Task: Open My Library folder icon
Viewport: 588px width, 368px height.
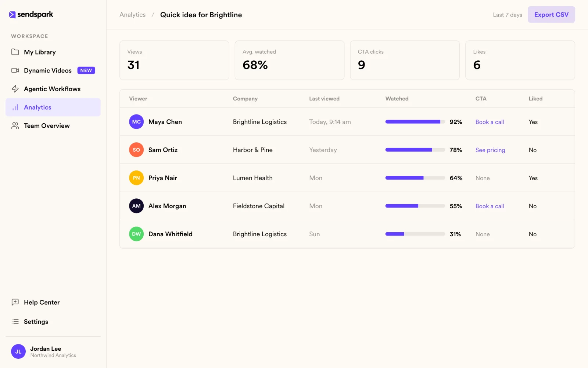Action: click(x=15, y=52)
